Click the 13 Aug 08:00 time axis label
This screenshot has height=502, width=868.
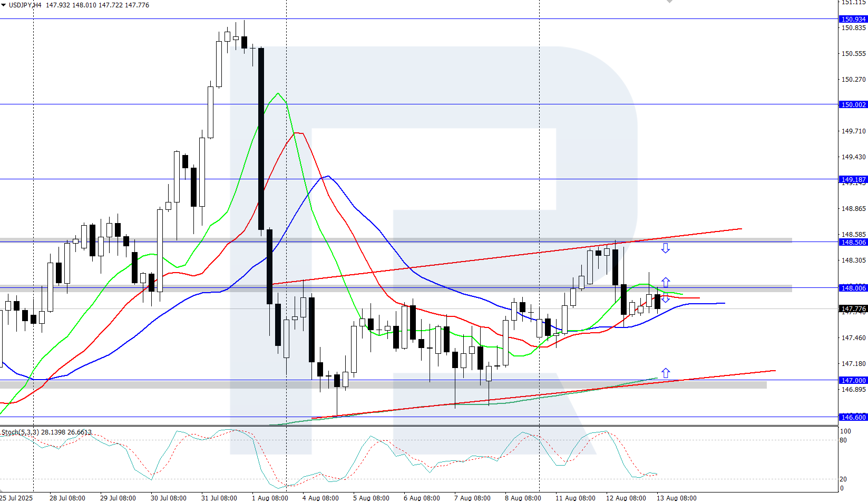tap(676, 498)
